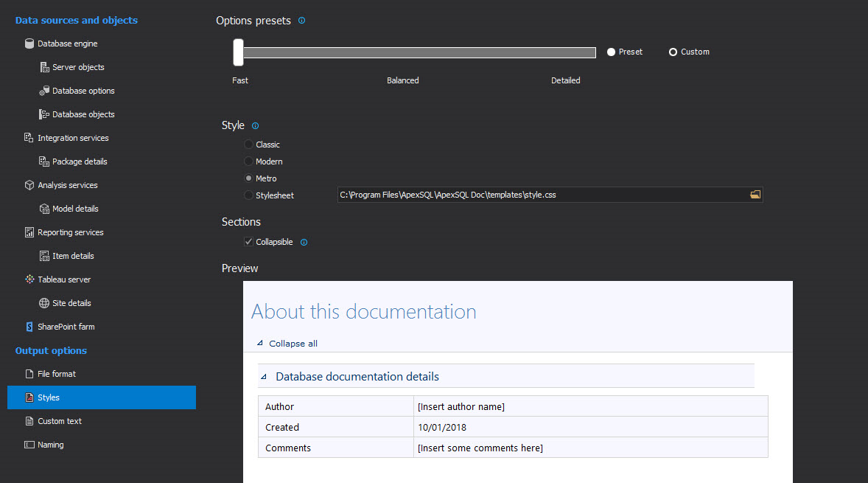Click info icon next to Options presets
868x483 pixels.
pos(301,21)
